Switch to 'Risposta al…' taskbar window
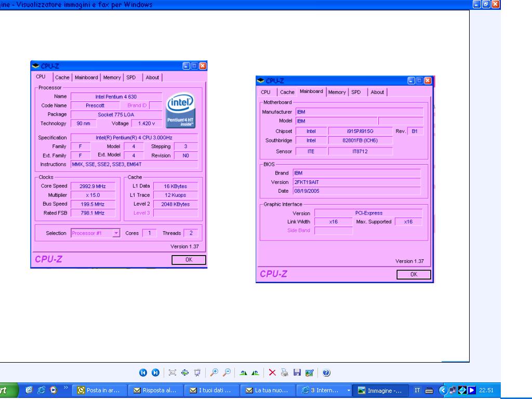 coord(156,391)
